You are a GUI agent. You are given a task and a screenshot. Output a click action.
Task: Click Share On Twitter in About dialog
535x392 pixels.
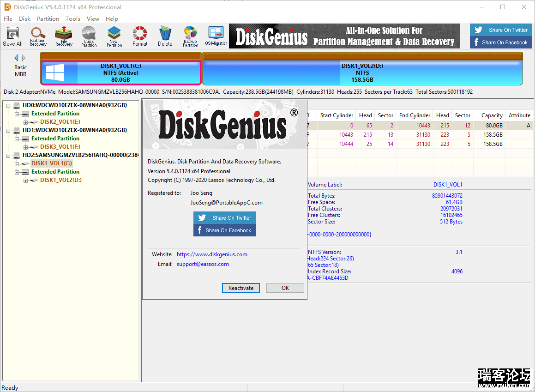pos(224,217)
